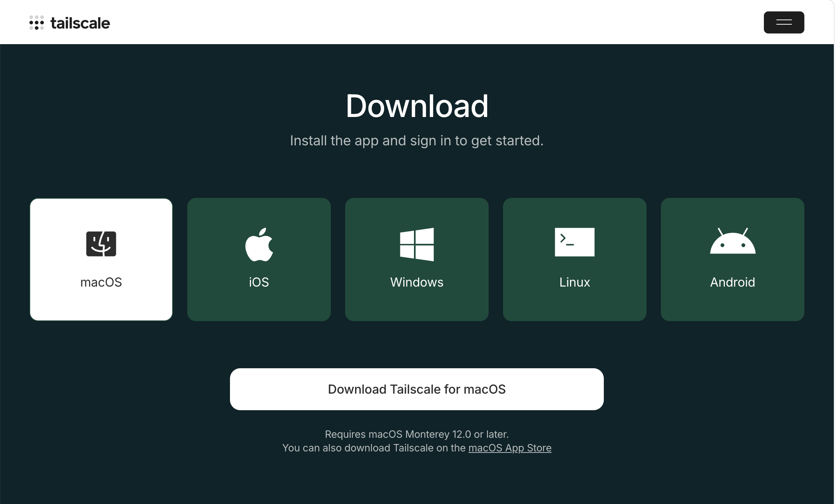Click the "Download" page heading
The height and width of the screenshot is (504, 836).
(417, 106)
